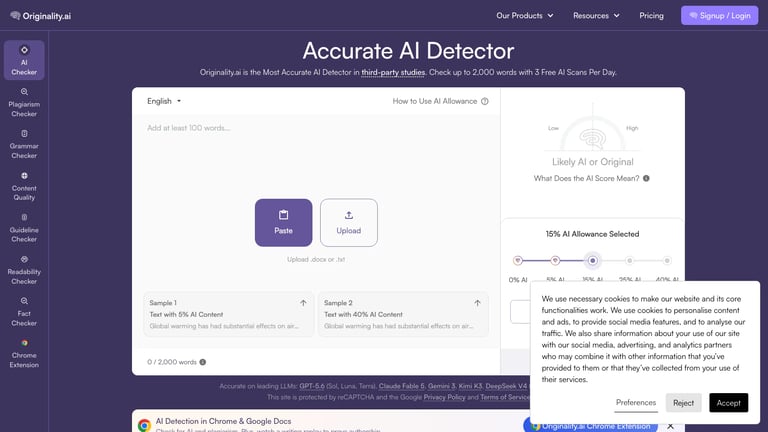Click the Originality.ai logo

[41, 16]
